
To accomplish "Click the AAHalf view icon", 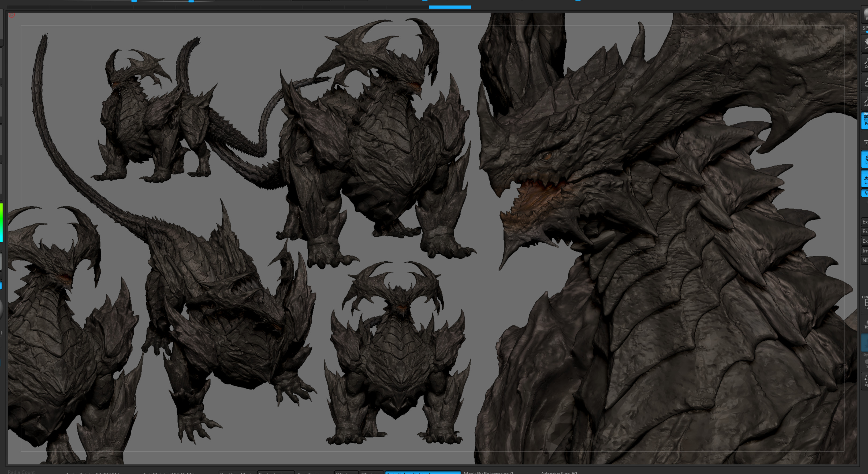I will [865, 101].
